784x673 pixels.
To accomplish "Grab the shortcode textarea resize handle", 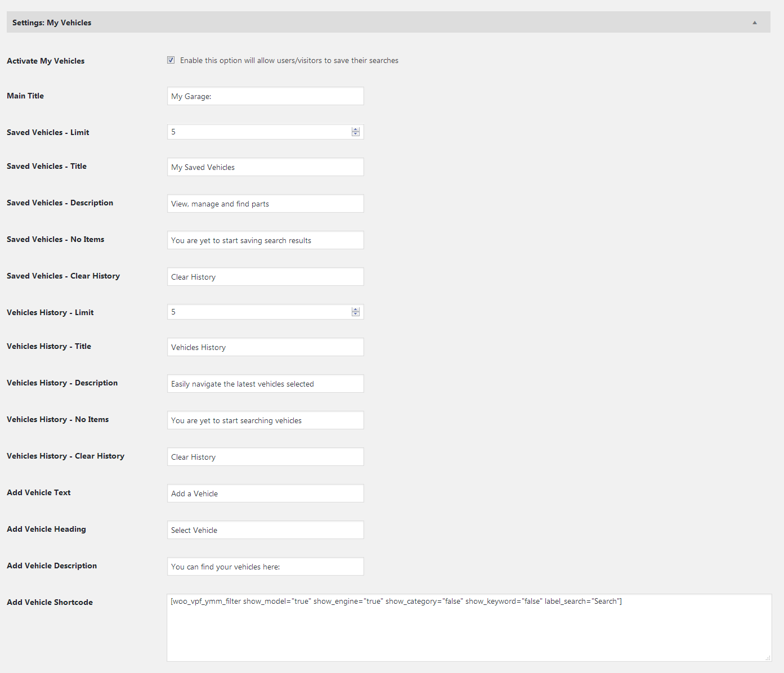I will [768, 658].
